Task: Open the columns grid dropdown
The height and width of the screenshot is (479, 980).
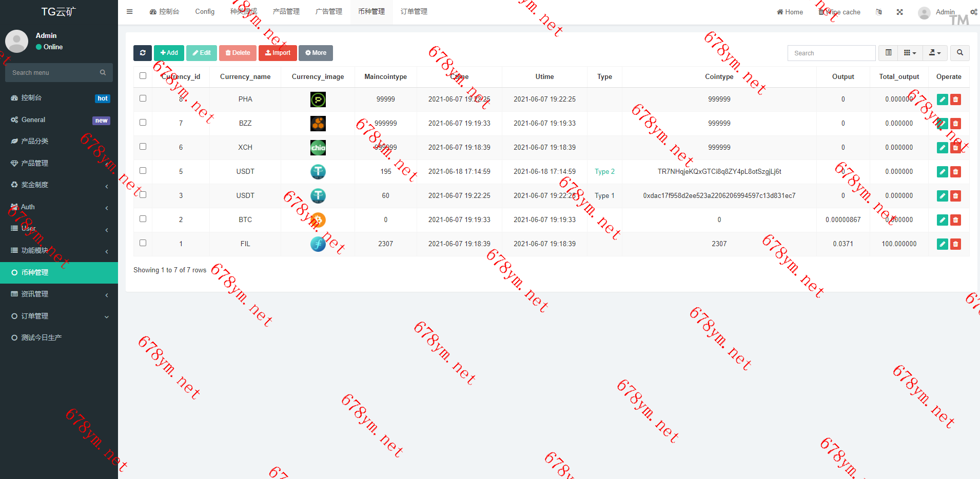Action: (910, 53)
